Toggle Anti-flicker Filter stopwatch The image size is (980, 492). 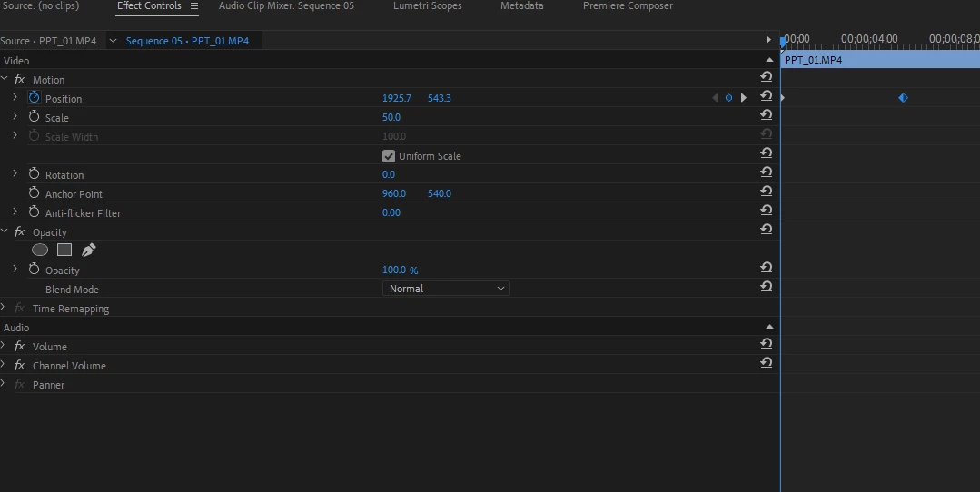34,212
